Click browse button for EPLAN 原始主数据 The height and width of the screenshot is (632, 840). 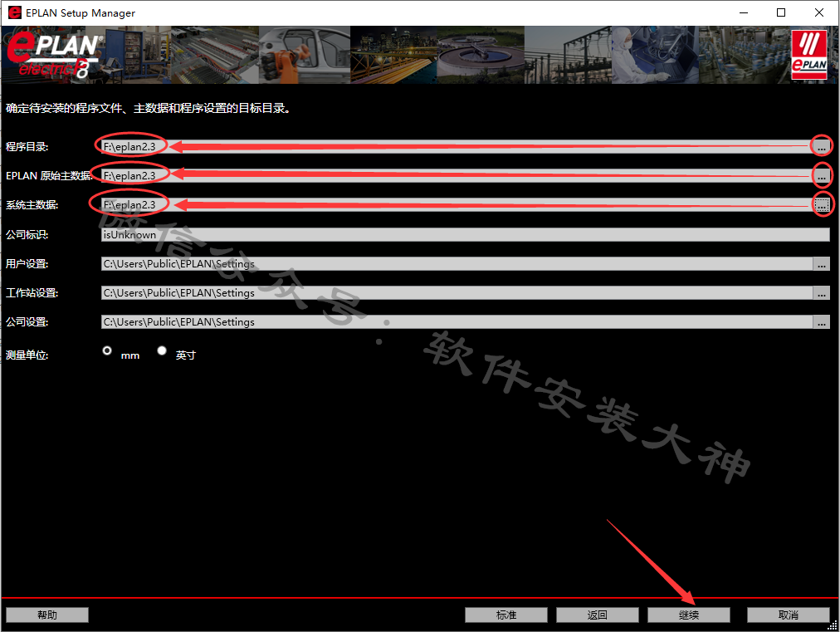coord(821,176)
